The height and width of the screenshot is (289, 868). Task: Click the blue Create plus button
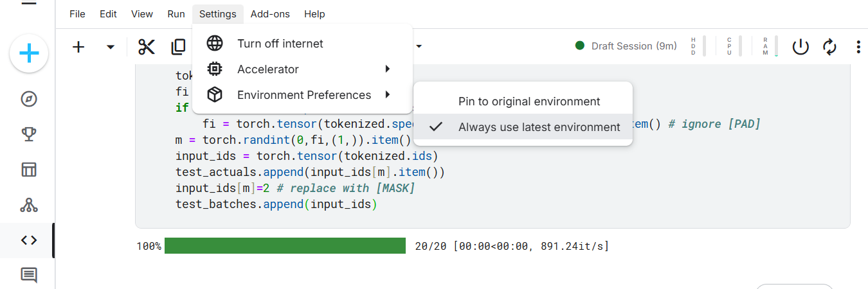[x=29, y=53]
